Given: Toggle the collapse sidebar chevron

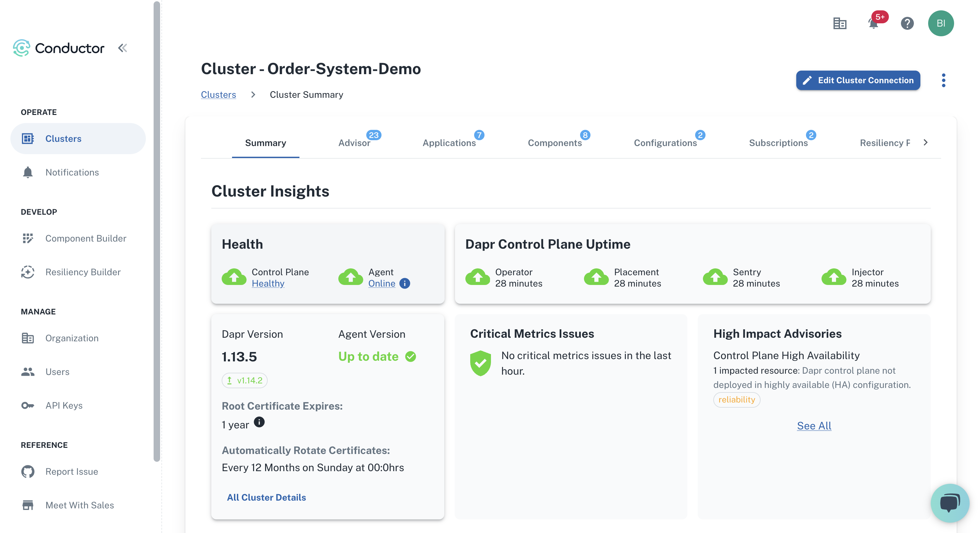Looking at the screenshot, I should coord(123,47).
